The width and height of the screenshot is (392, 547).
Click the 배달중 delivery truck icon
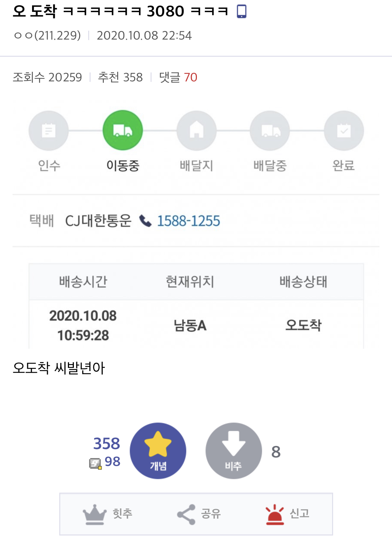(270, 131)
